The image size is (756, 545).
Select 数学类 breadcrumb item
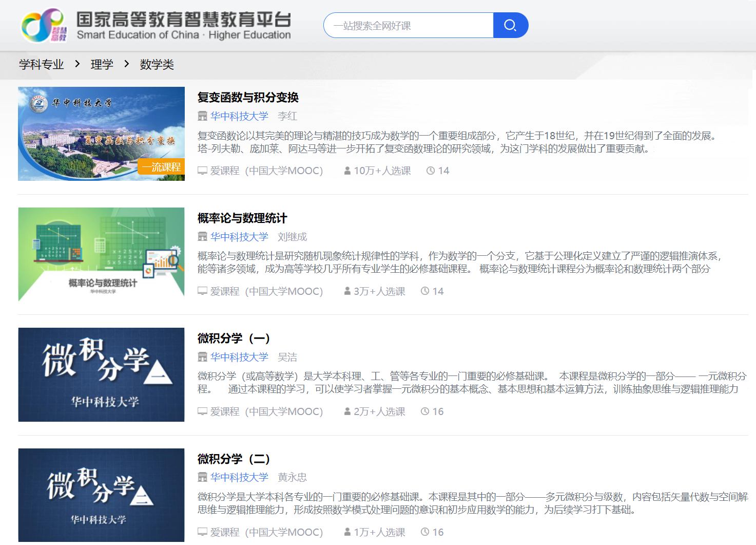click(157, 65)
